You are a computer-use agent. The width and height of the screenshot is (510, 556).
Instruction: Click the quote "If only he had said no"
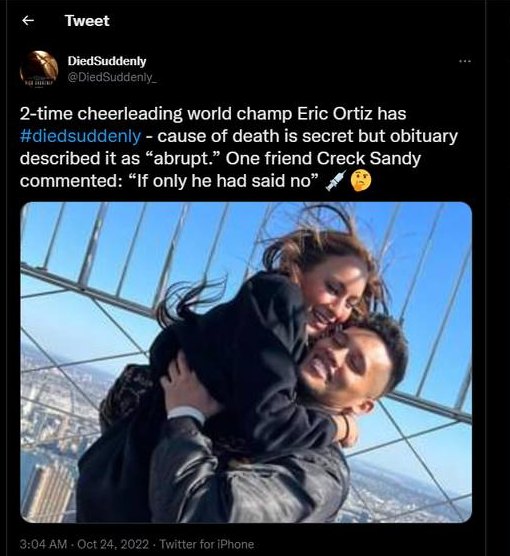point(222,181)
